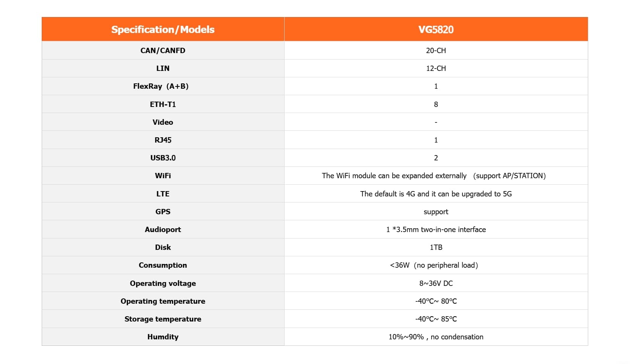Click the humidity no condensation value
630x364 pixels.
point(436,337)
